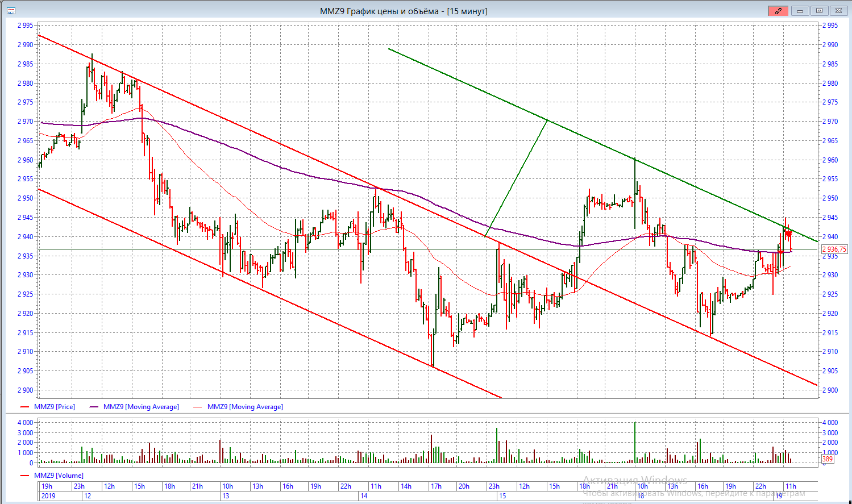The width and height of the screenshot is (852, 504).
Task: Maximize the MMZ9 chart window
Action: click(819, 11)
